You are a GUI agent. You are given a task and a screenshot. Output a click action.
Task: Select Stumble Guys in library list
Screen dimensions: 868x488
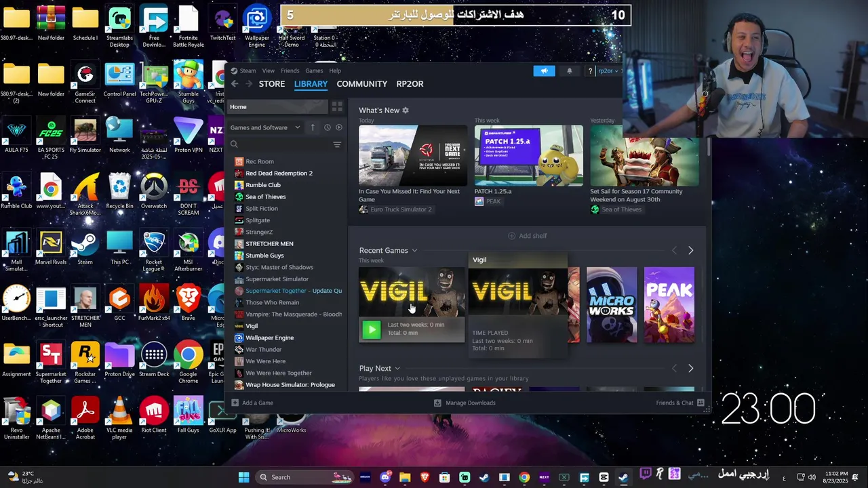[x=264, y=256]
